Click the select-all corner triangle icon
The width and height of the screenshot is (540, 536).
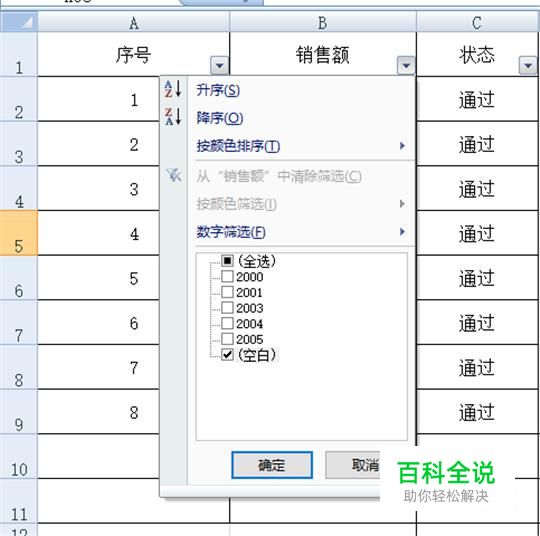tap(19, 22)
